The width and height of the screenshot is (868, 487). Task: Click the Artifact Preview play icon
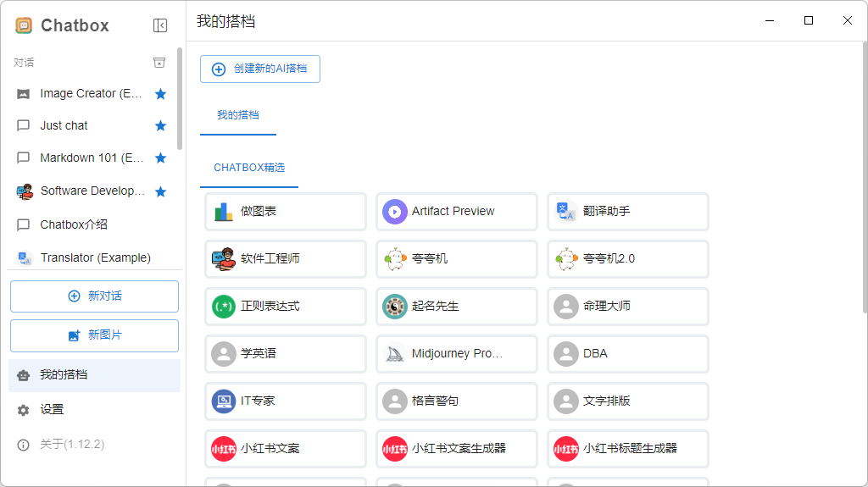[x=395, y=212]
